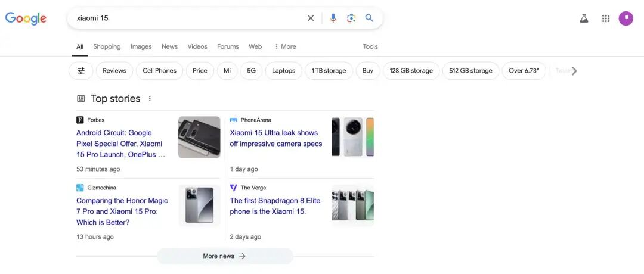This screenshot has width=644, height=274.
Task: Click the Gizmochina source icon
Action: 80,188
